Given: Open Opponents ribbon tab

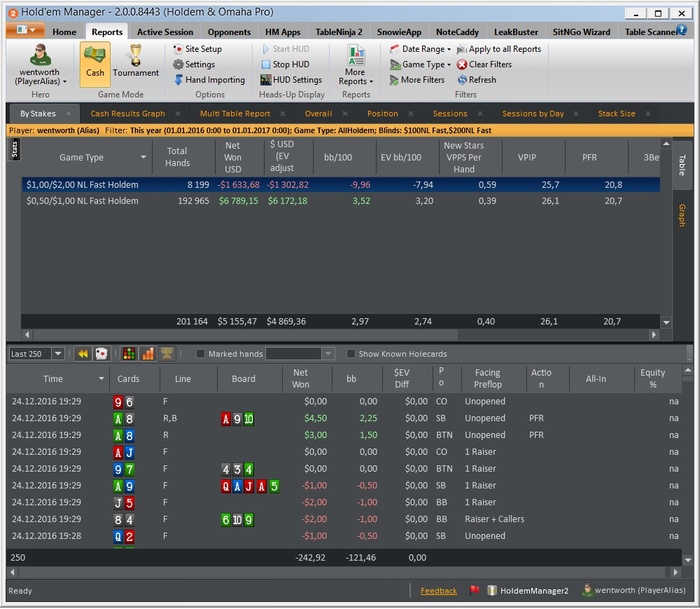Looking at the screenshot, I should tap(229, 32).
